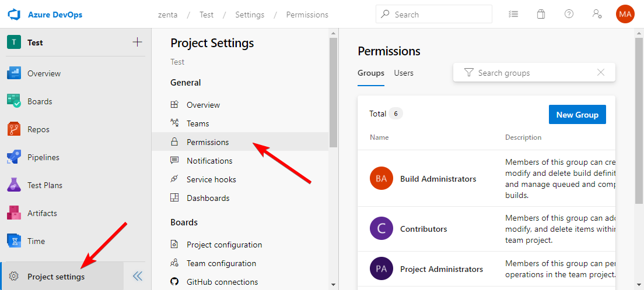Viewport: 644px width, 290px height.
Task: Focus the top Search box
Action: (x=434, y=15)
